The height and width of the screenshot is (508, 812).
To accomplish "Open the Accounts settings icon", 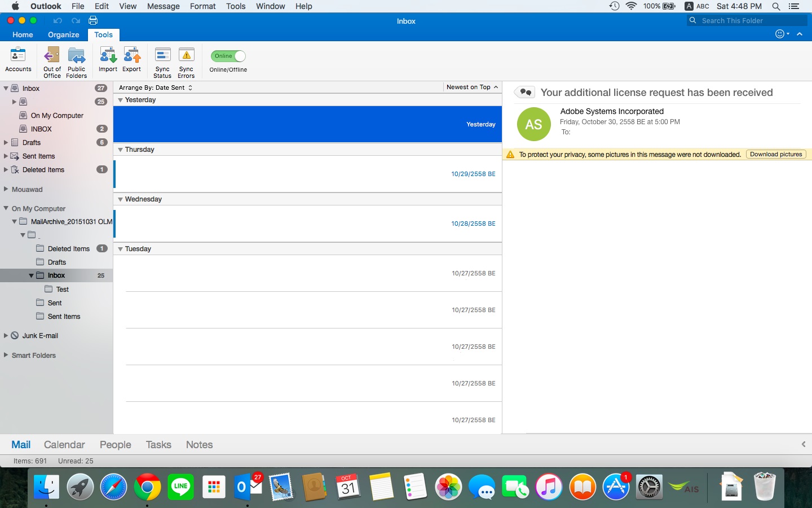I will pyautogui.click(x=18, y=59).
